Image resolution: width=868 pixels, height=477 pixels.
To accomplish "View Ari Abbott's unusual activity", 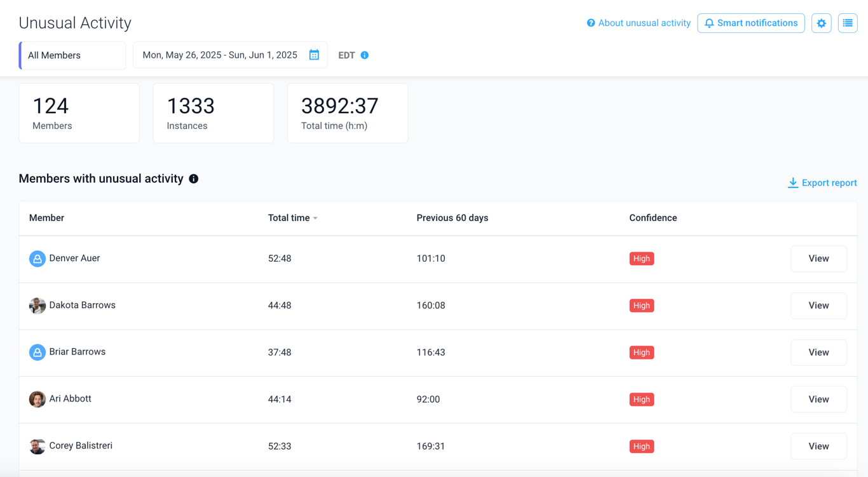I will (818, 400).
